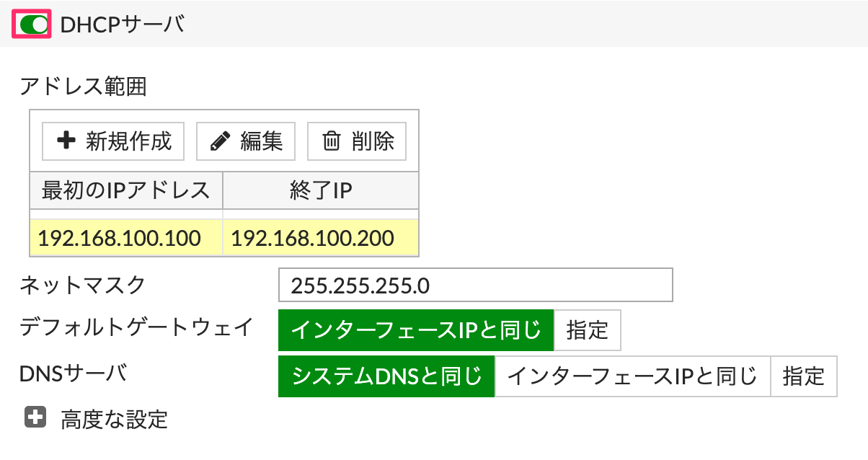The height and width of the screenshot is (460, 868).
Task: Select the 192.168.100.200 end IP cell
Action: point(321,238)
